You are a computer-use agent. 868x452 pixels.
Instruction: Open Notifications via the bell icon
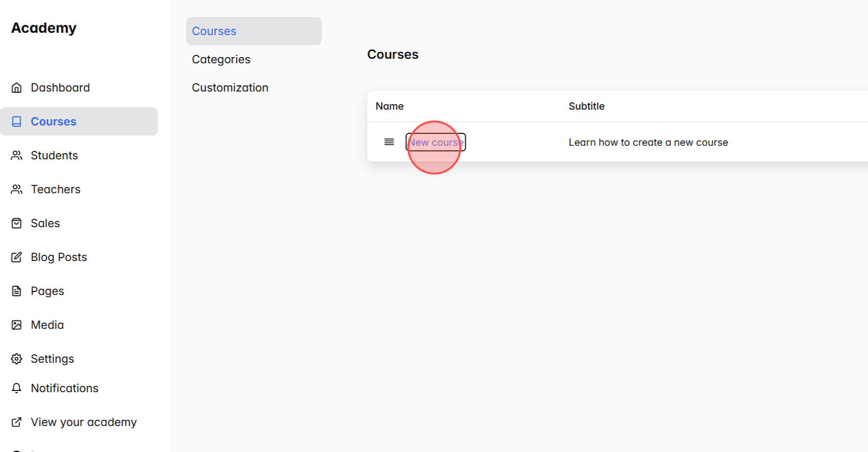pos(17,388)
